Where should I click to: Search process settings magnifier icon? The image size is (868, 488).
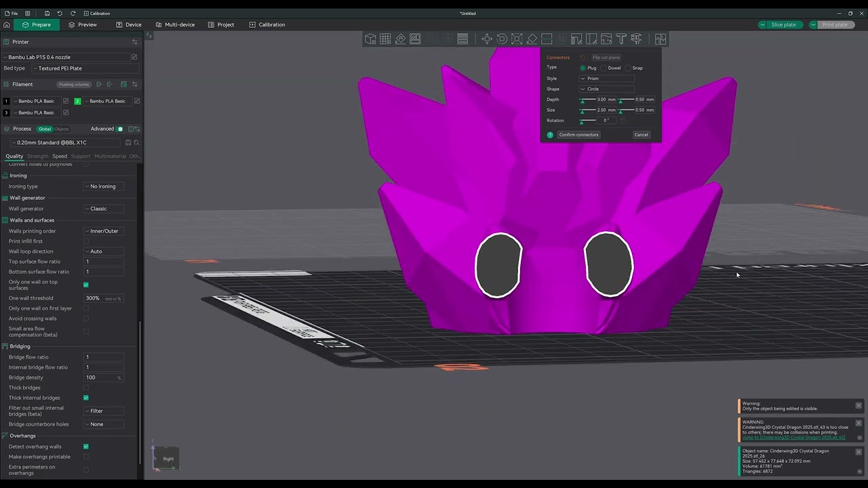[136, 142]
